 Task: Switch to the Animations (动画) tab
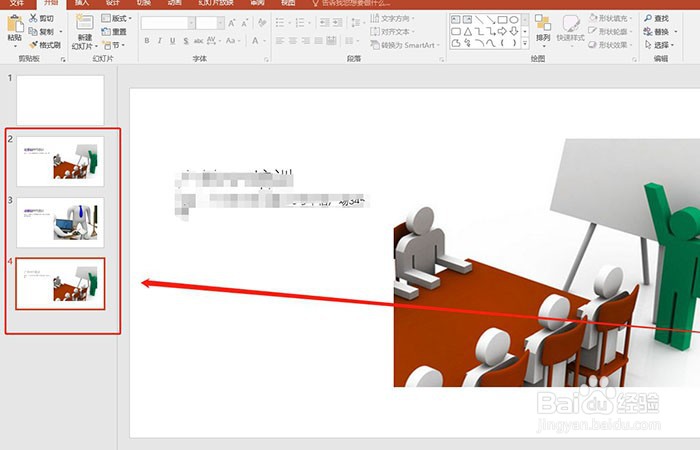click(174, 3)
